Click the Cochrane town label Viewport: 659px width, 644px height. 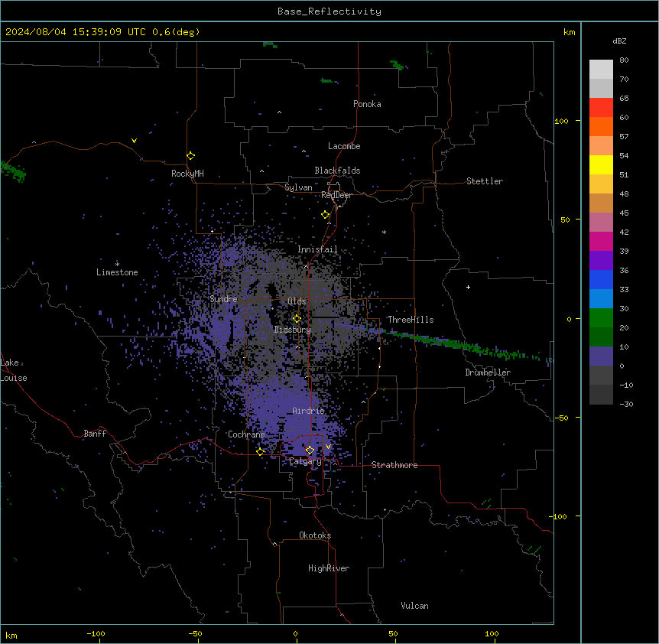246,434
